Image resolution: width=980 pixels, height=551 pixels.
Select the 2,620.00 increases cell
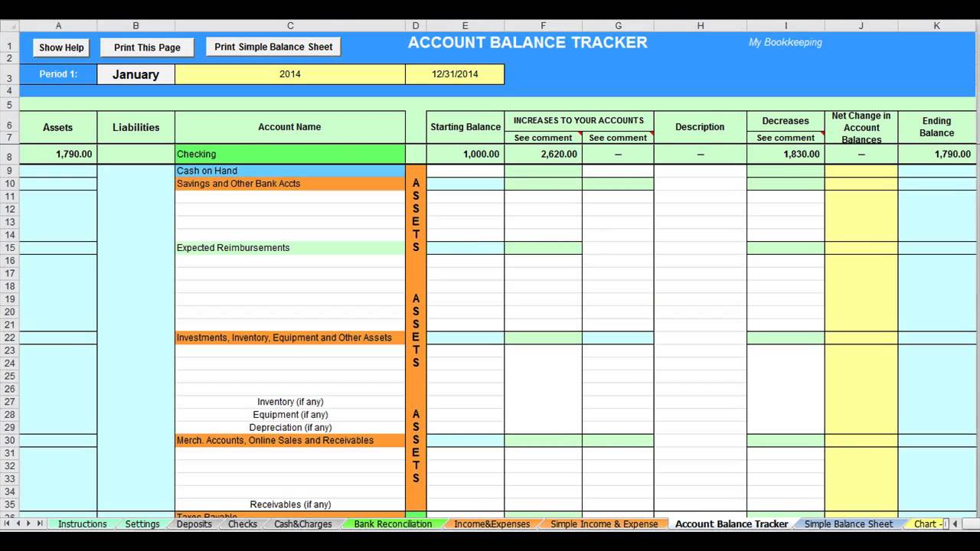(543, 154)
